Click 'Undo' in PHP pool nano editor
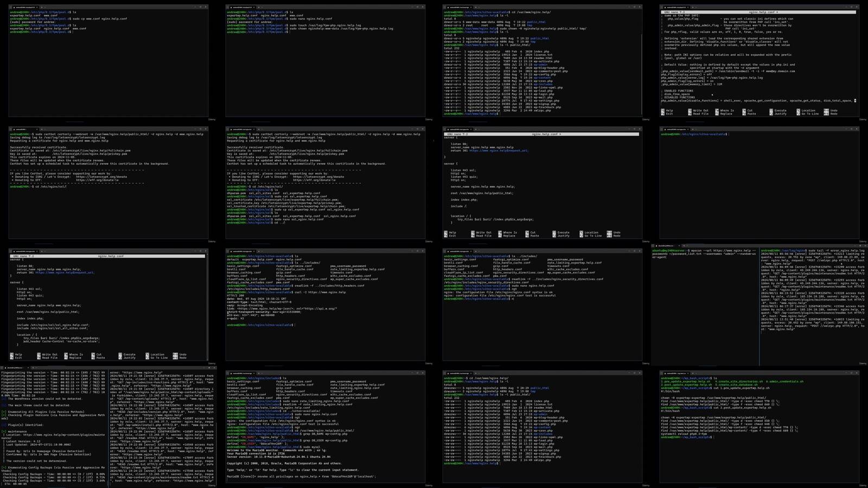This screenshot has height=488, width=868. (x=834, y=111)
